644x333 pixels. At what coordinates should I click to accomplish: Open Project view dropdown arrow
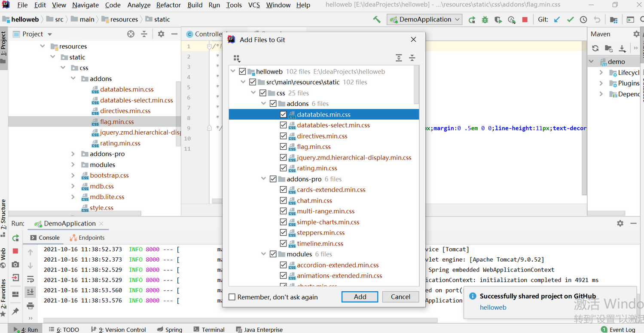click(50, 34)
